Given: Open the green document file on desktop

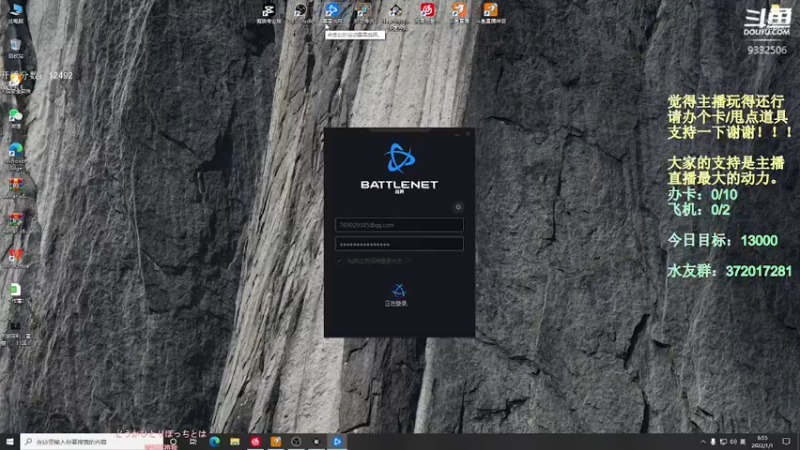Looking at the screenshot, I should click(x=16, y=292).
